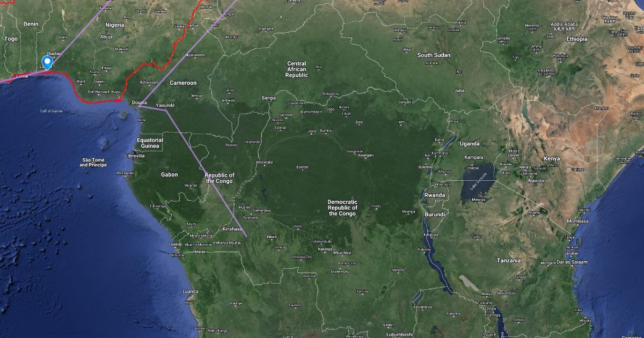Select the Gabon country label

(x=169, y=175)
